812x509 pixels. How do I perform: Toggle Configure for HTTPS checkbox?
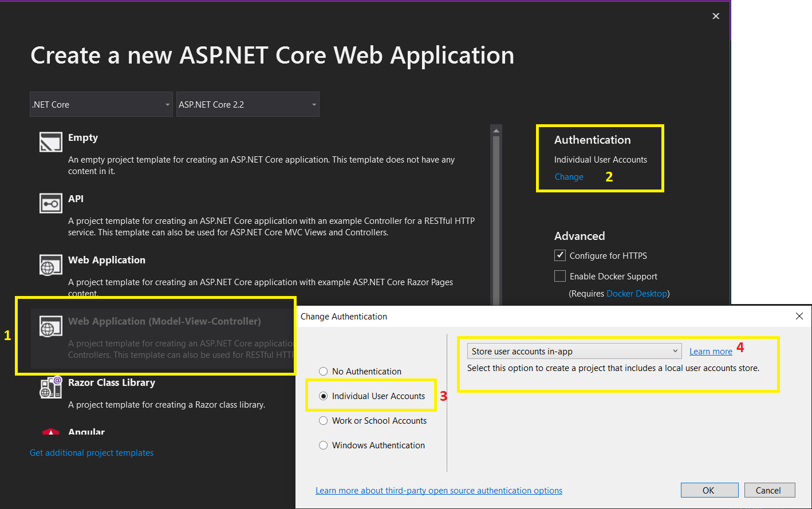click(x=560, y=255)
